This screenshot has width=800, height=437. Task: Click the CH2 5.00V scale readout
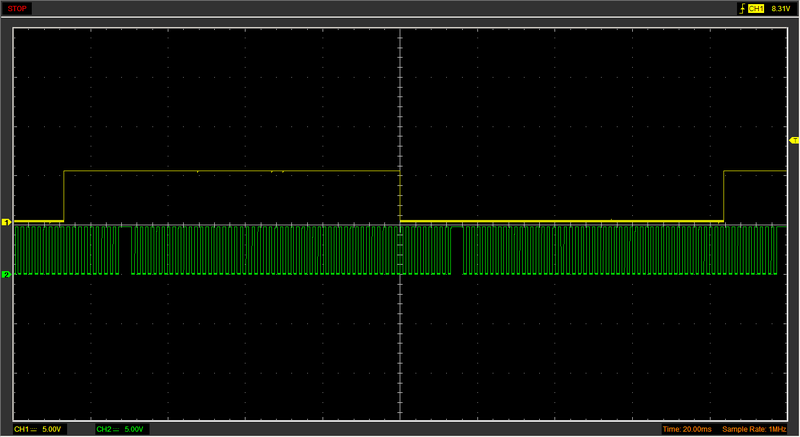click(121, 429)
